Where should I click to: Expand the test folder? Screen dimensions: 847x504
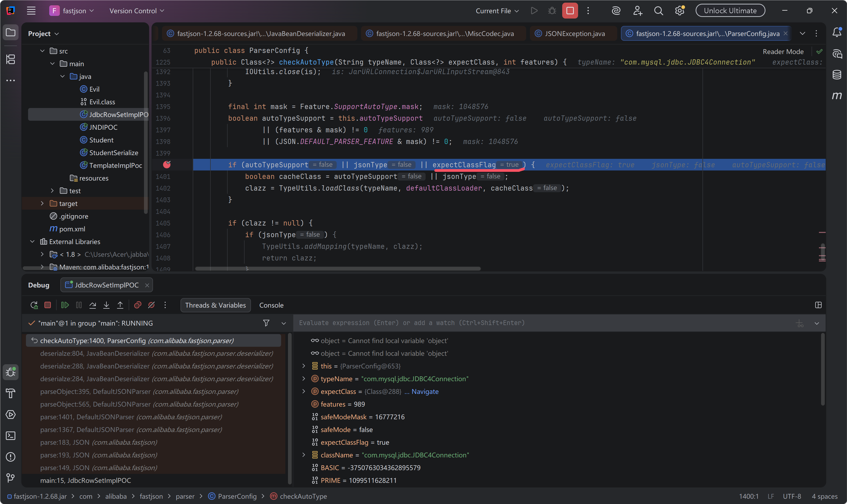point(53,191)
